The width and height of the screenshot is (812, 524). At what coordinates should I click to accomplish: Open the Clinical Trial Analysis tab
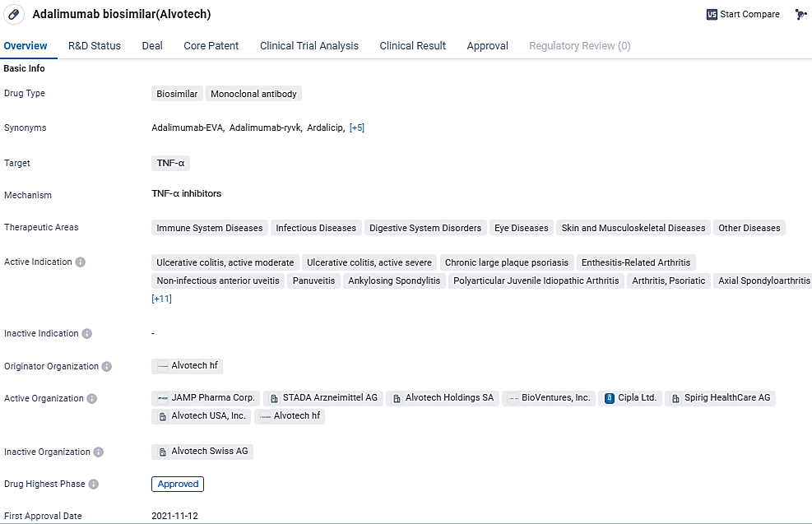tap(309, 46)
